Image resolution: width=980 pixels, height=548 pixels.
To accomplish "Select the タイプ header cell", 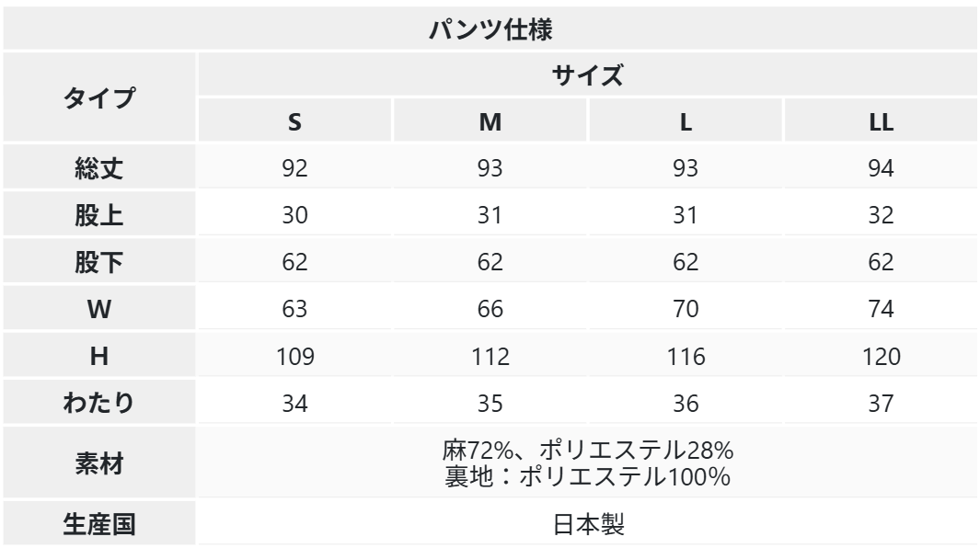I will click(x=98, y=97).
